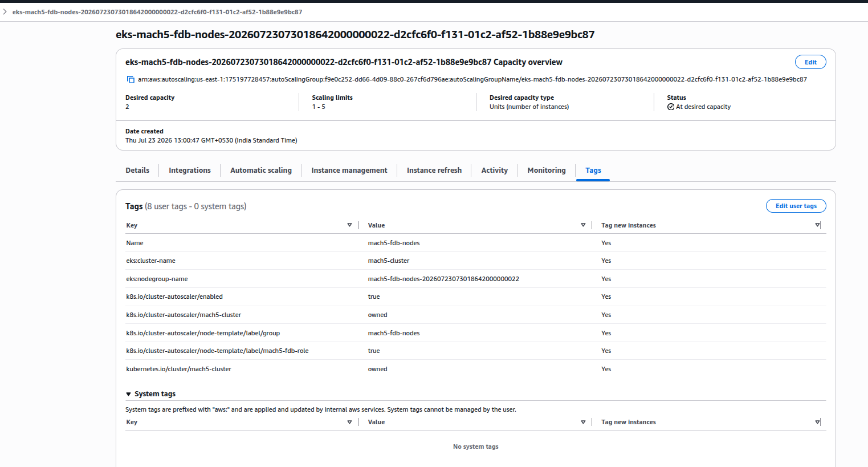Click the 'No system tags' message
The image size is (868, 467).
click(x=475, y=446)
